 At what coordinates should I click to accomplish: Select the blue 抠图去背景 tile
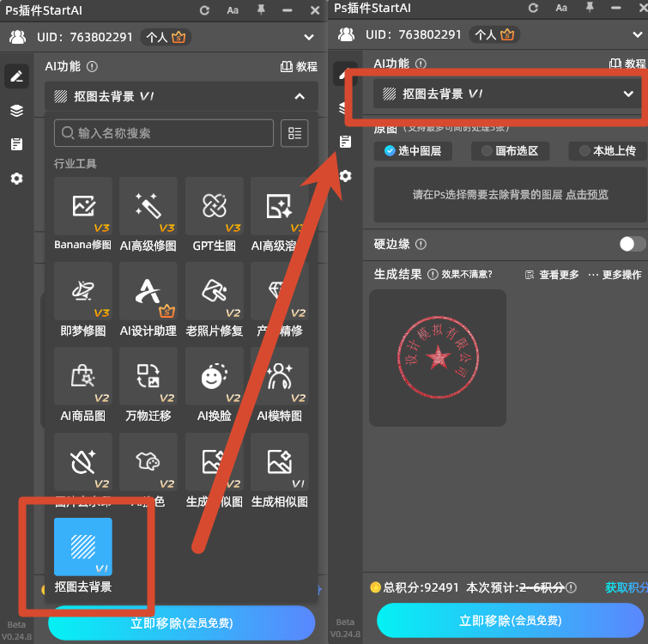click(83, 546)
